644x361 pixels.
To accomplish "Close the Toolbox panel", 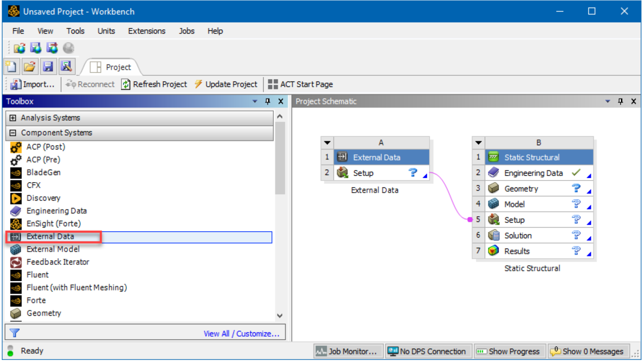I will [x=281, y=101].
